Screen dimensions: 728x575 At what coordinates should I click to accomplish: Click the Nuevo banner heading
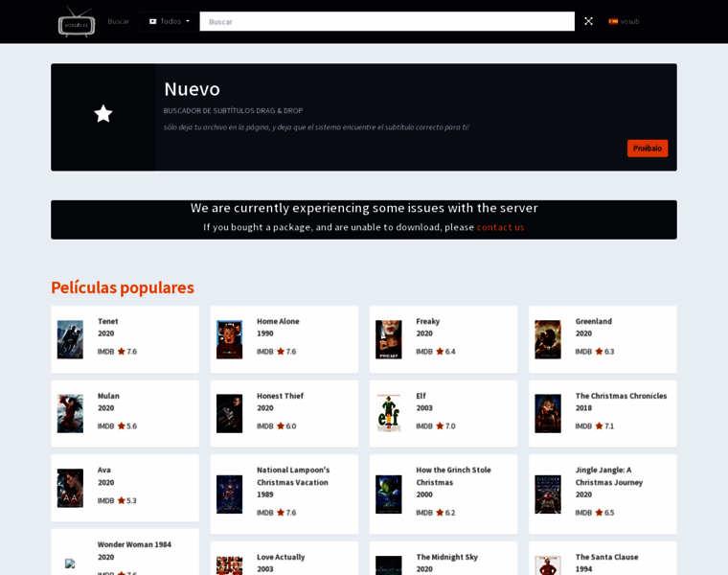[192, 89]
